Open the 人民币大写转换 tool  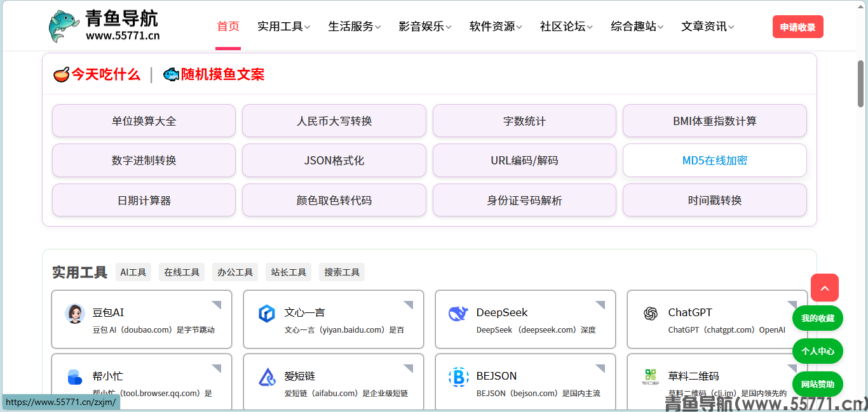(334, 121)
